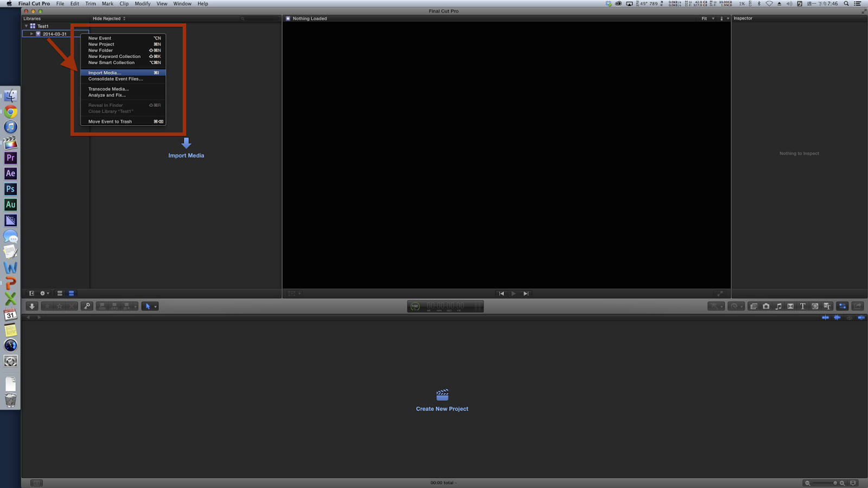Click the viewer full-screen playback icon

(719, 293)
